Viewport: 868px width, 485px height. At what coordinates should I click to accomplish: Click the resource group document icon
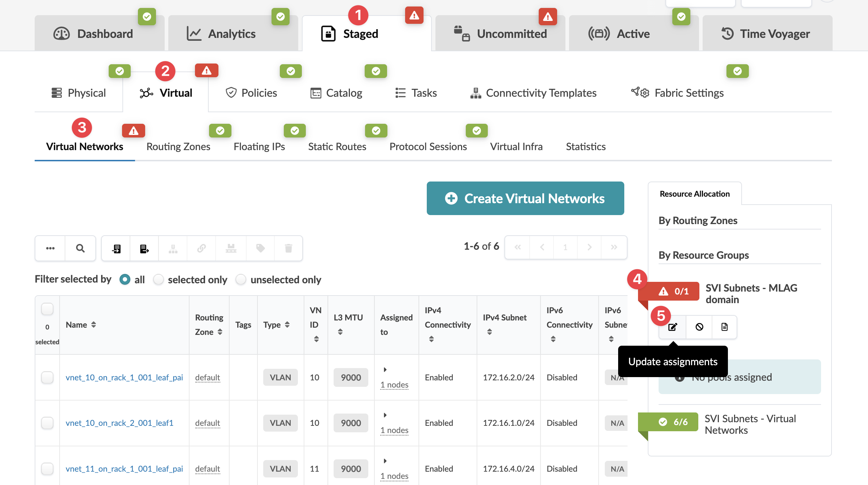pyautogui.click(x=724, y=327)
